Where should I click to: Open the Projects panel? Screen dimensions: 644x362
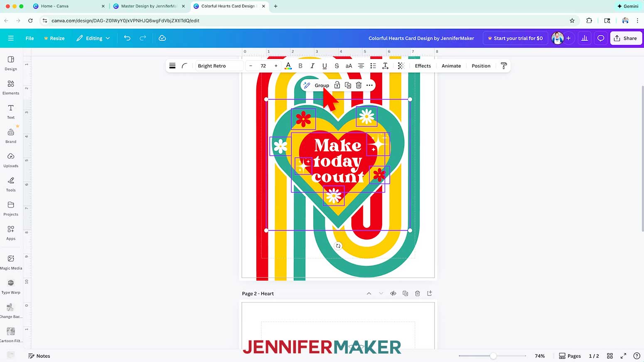[11, 209]
